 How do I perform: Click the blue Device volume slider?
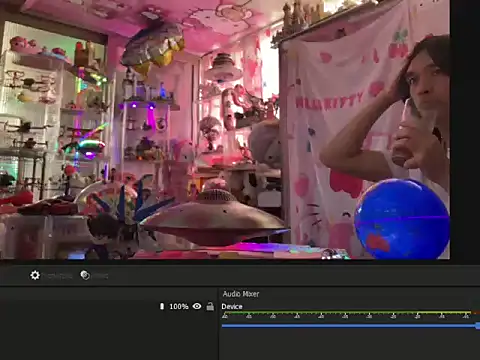tap(350, 325)
